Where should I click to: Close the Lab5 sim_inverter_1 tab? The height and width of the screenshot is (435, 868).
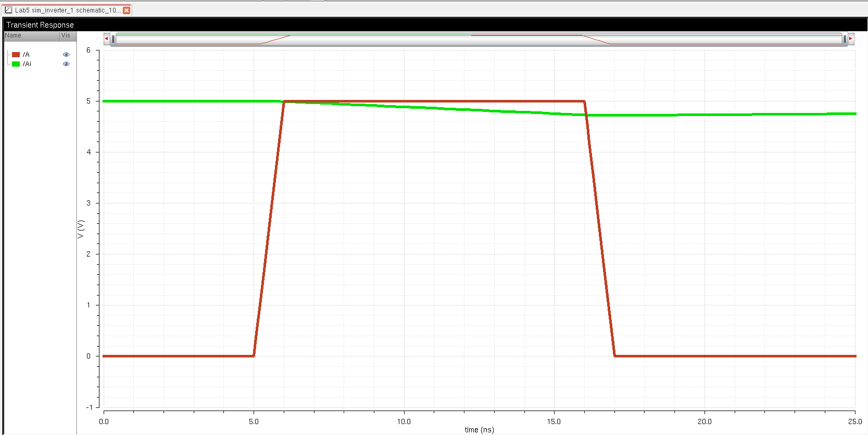click(x=127, y=10)
